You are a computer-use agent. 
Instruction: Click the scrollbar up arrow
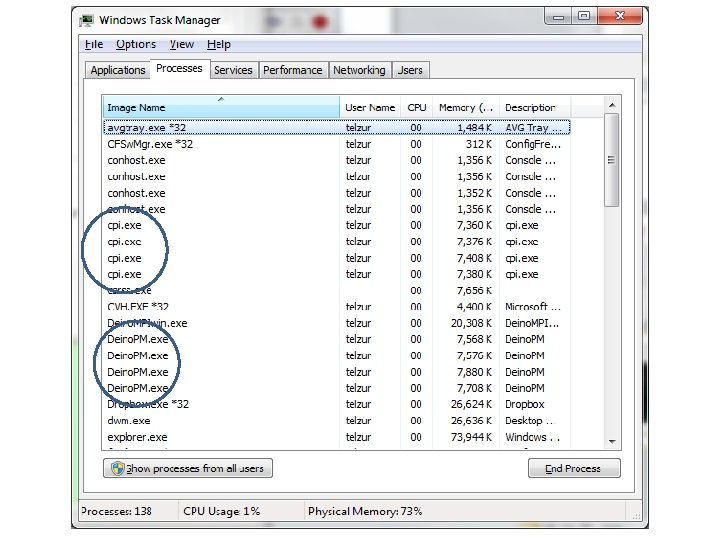click(612, 105)
